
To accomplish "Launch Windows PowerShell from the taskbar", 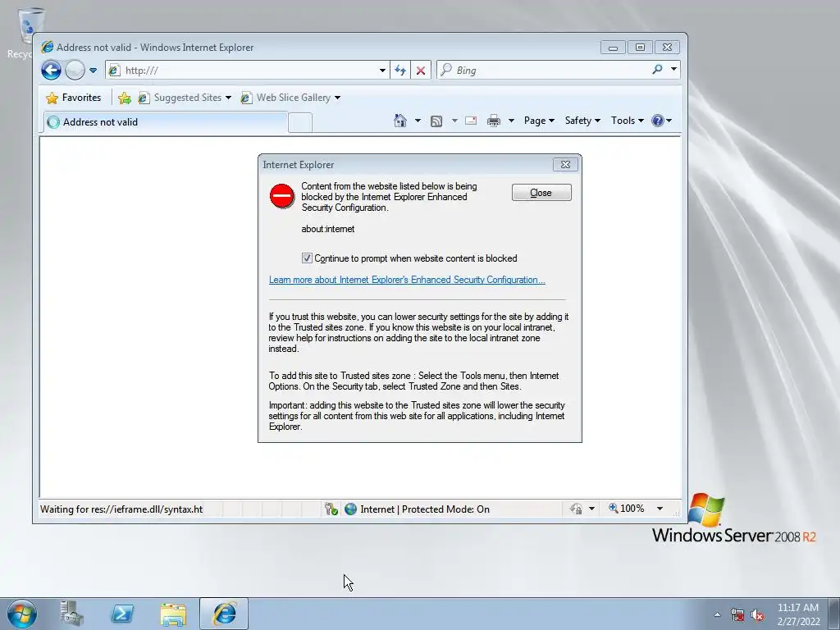I will (x=122, y=614).
